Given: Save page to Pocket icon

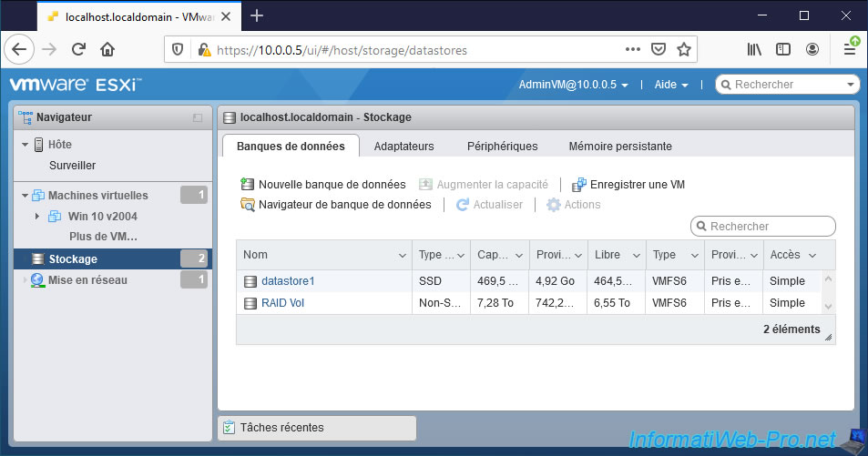Looking at the screenshot, I should (659, 49).
